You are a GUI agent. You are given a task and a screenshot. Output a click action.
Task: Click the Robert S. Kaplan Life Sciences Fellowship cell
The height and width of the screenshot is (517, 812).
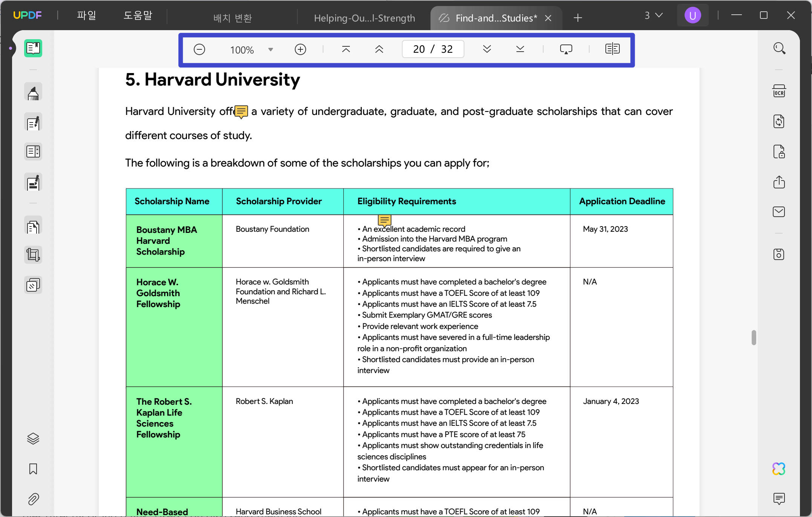click(x=174, y=442)
